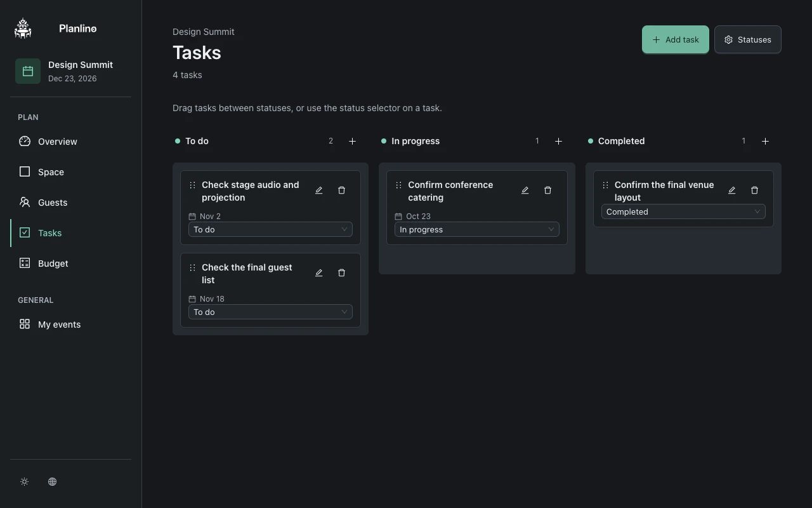Click the Nov 18 due date
Image resolution: width=812 pixels, height=508 pixels.
pyautogui.click(x=212, y=298)
